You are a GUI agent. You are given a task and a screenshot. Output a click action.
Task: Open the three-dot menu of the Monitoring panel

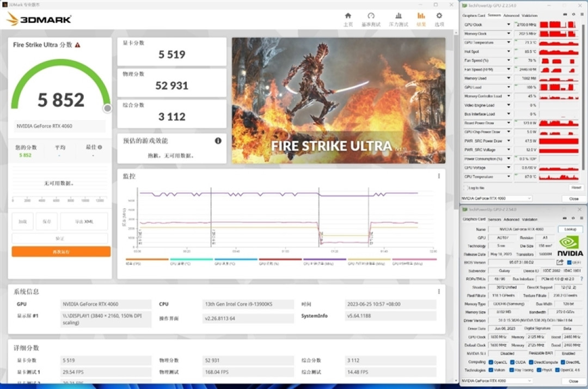(x=439, y=176)
